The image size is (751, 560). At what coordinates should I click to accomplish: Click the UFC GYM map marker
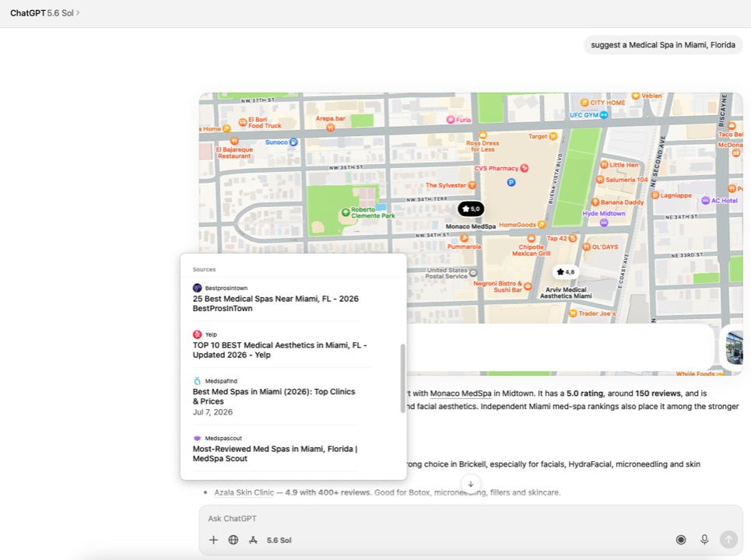point(603,115)
